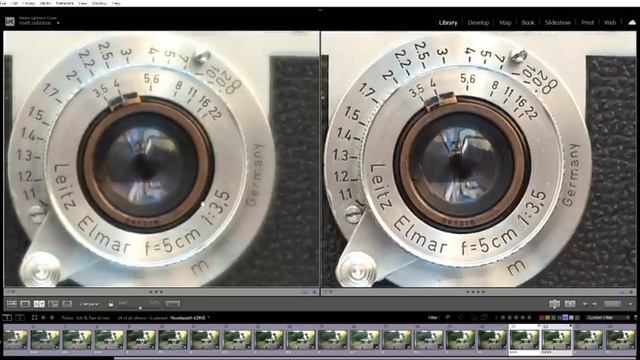Viewport: 640px width, 360px height.
Task: Toggle flag under right Candidate photo
Action: coord(327,292)
